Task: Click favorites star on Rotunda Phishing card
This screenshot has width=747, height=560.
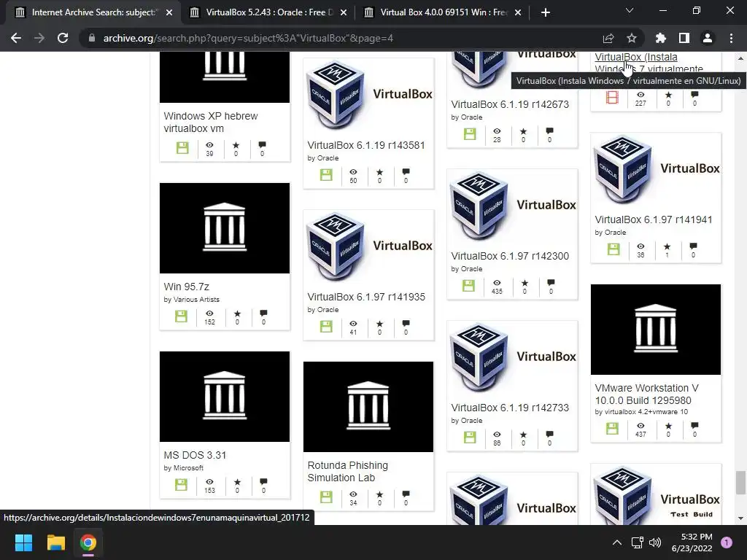Action: pyautogui.click(x=379, y=494)
